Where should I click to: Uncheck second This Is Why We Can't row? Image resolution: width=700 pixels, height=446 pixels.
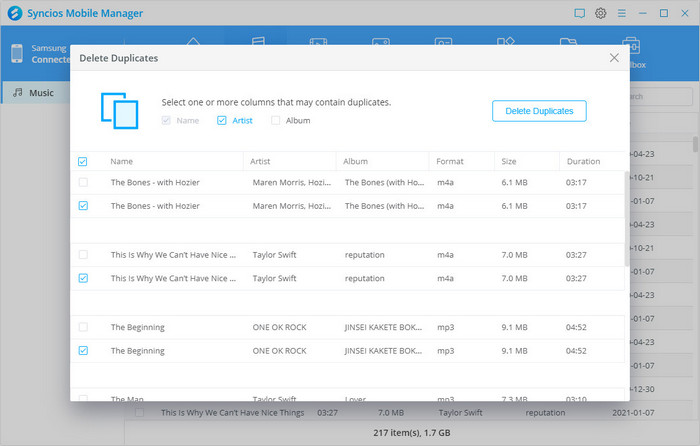coord(83,278)
